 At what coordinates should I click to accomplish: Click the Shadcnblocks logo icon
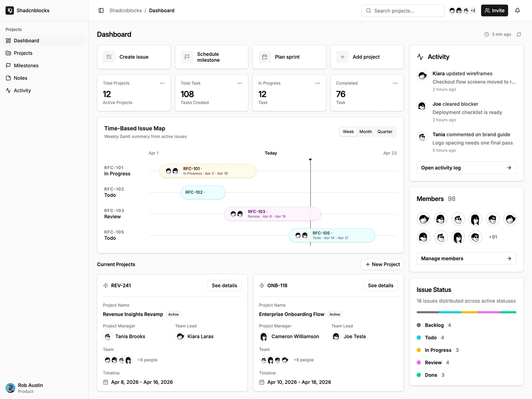(10, 10)
